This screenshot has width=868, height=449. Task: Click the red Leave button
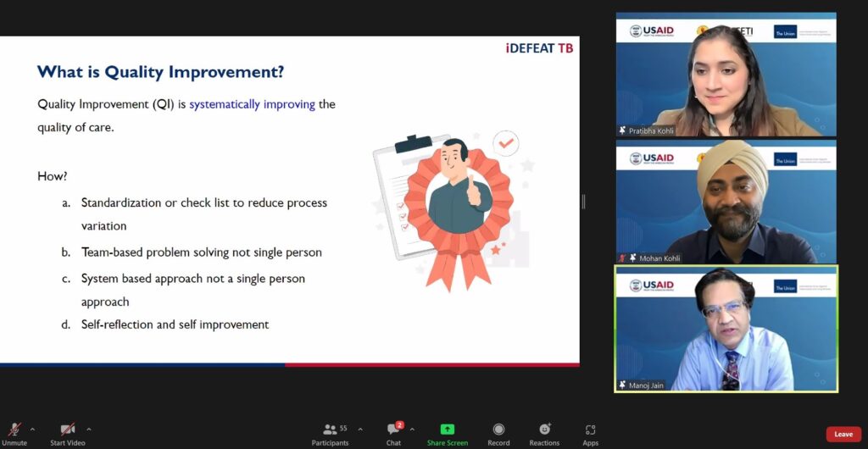tap(843, 434)
